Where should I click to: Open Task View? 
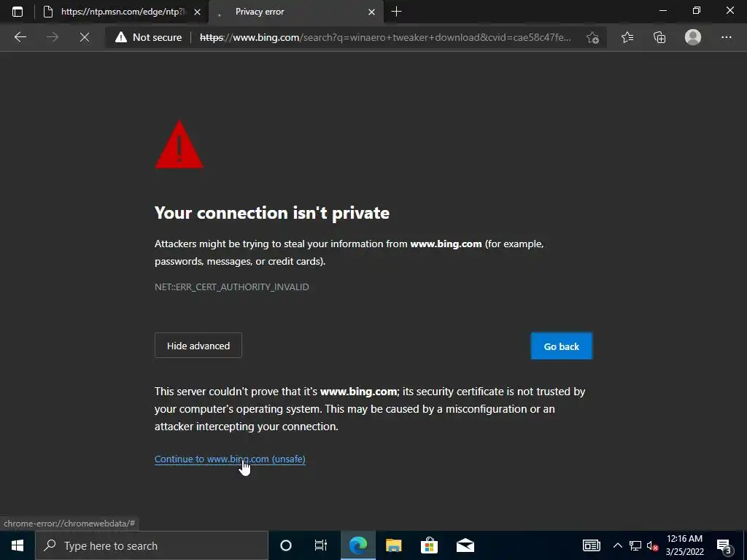point(321,545)
